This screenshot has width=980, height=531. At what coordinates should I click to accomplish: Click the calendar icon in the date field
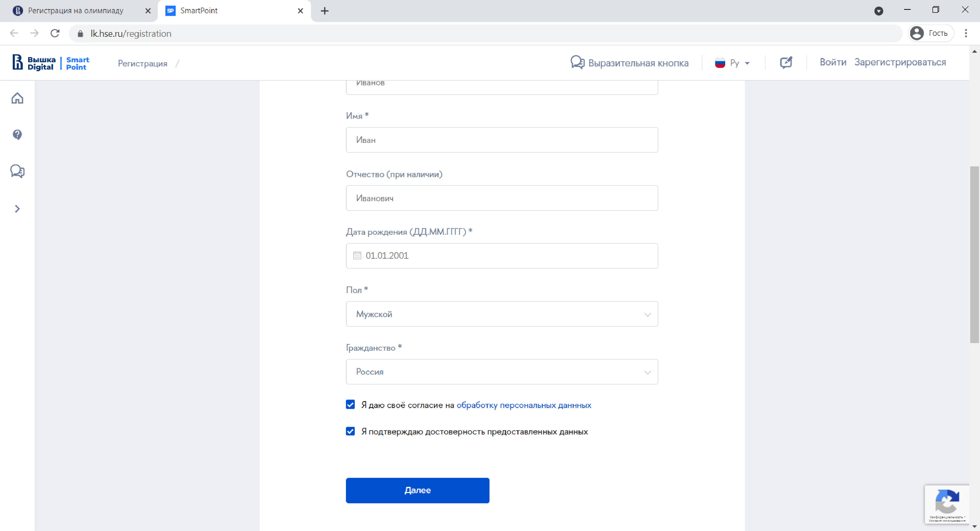click(x=357, y=256)
